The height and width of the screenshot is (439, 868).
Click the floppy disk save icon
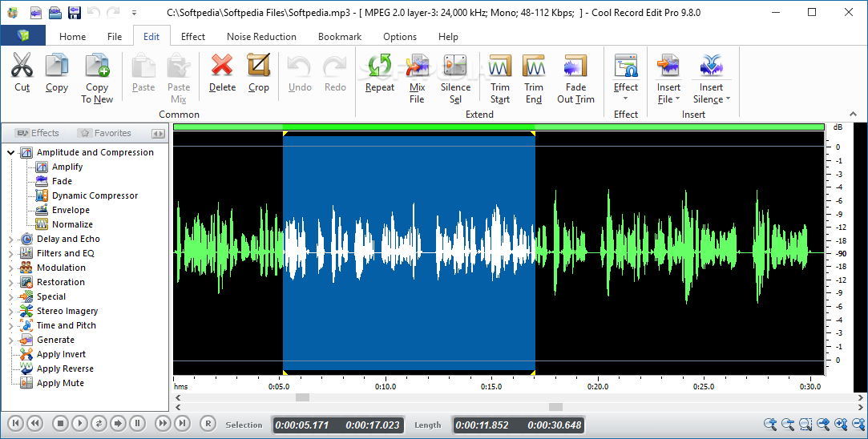click(74, 12)
